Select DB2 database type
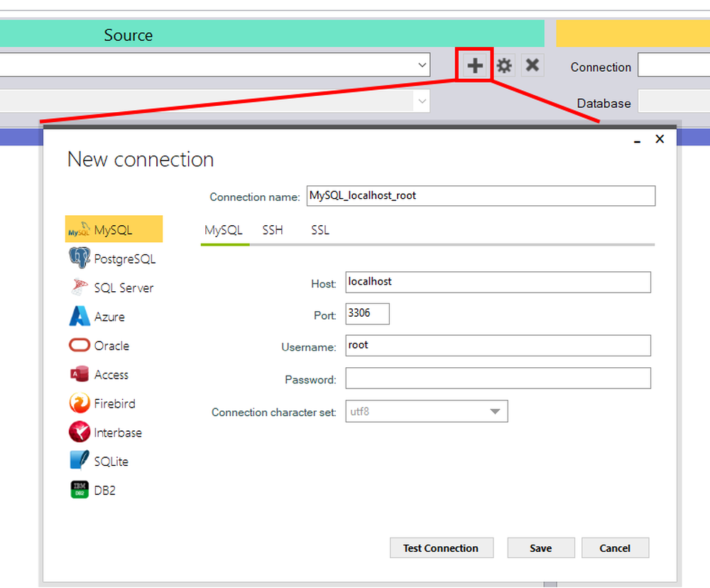 point(93,490)
